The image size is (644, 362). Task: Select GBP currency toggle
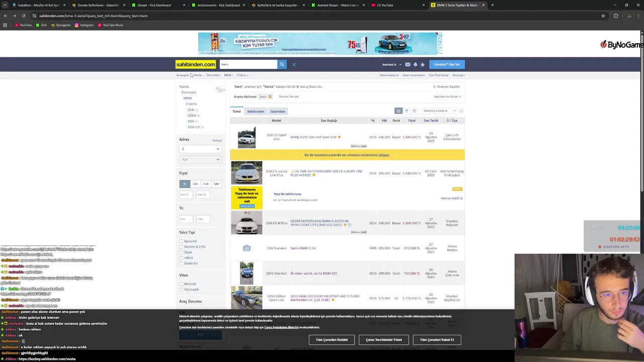(216, 184)
